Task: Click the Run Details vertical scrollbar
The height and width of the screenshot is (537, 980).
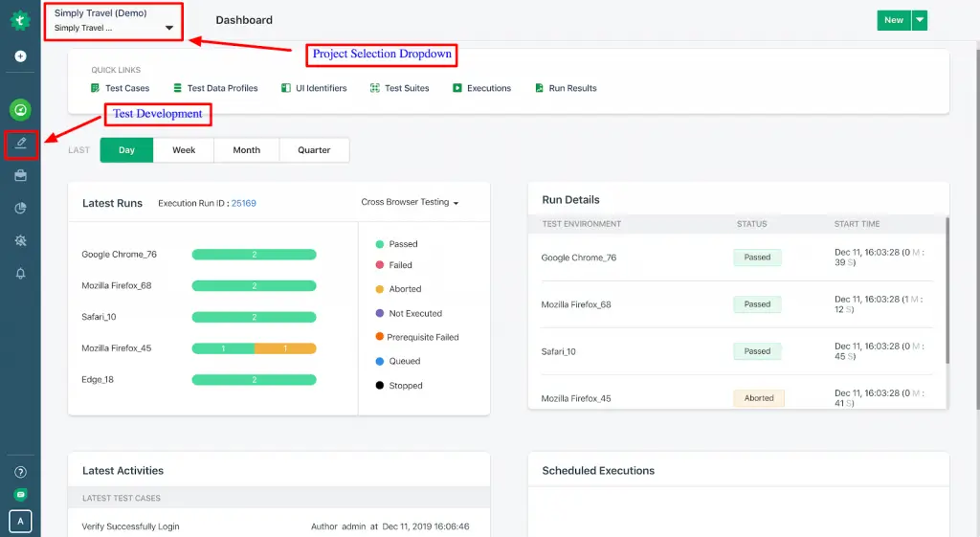Action: pyautogui.click(x=947, y=287)
